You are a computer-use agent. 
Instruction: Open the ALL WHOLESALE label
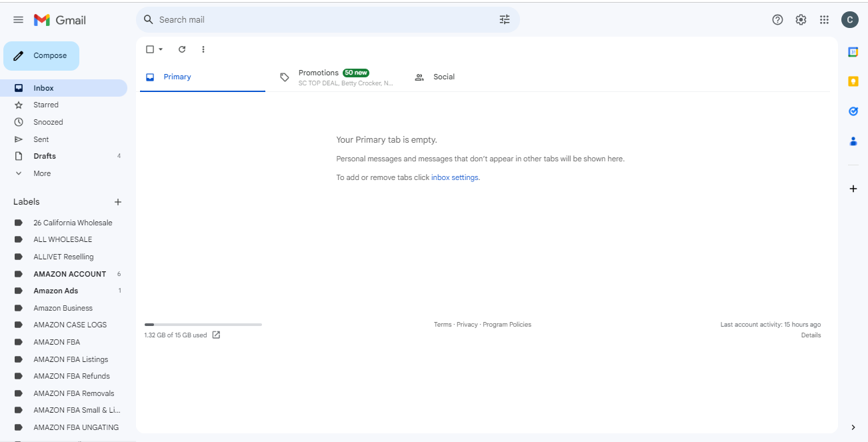(x=64, y=239)
